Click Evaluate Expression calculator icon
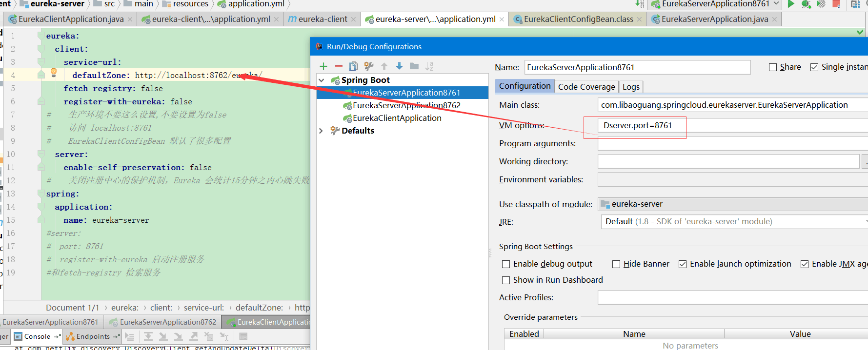The width and height of the screenshot is (868, 350). pyautogui.click(x=243, y=336)
